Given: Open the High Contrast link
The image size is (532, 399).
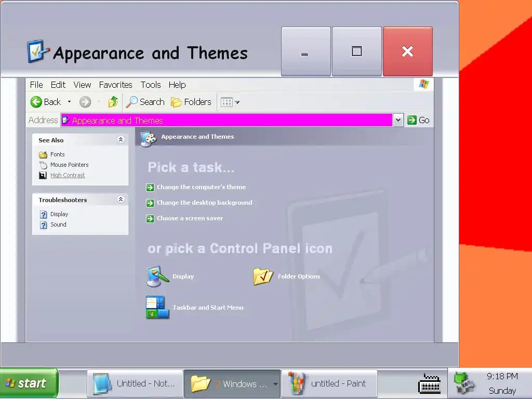Looking at the screenshot, I should (x=68, y=175).
